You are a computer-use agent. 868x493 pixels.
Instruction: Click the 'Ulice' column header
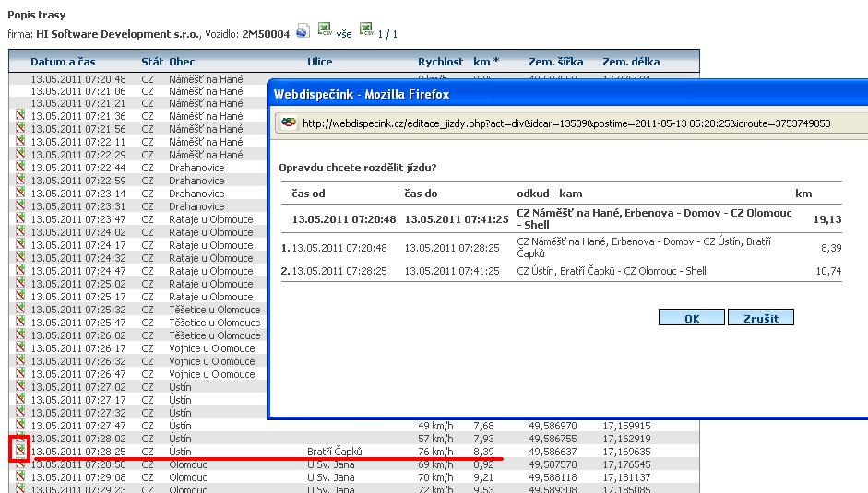[320, 62]
